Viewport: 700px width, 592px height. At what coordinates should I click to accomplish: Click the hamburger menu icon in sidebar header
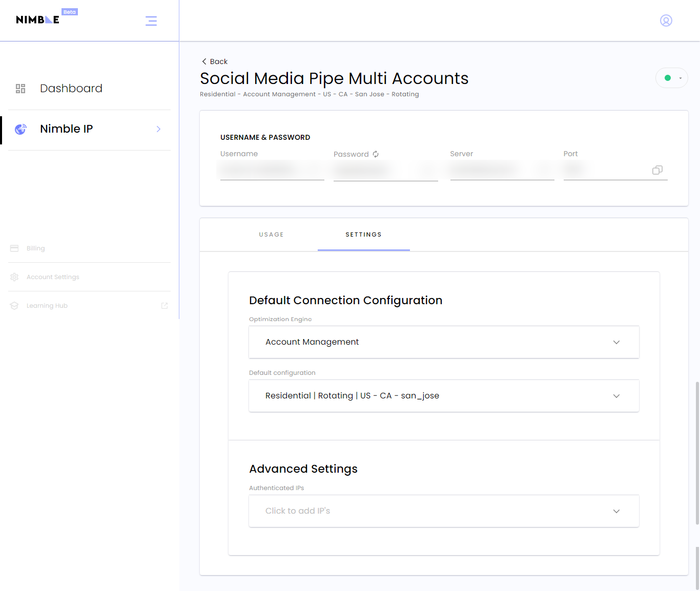point(151,21)
